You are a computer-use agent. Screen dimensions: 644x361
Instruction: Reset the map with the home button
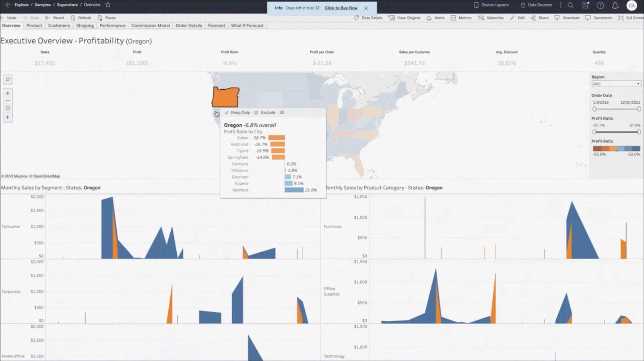pos(8,108)
